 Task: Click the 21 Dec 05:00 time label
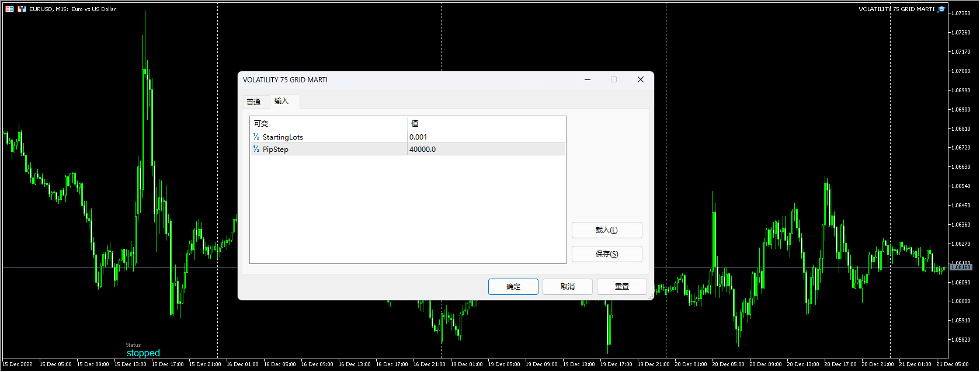(x=953, y=364)
